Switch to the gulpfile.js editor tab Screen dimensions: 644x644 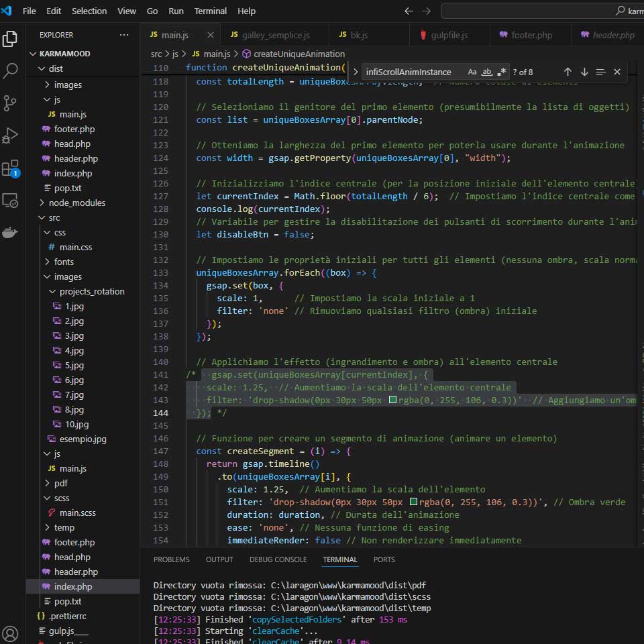point(449,35)
